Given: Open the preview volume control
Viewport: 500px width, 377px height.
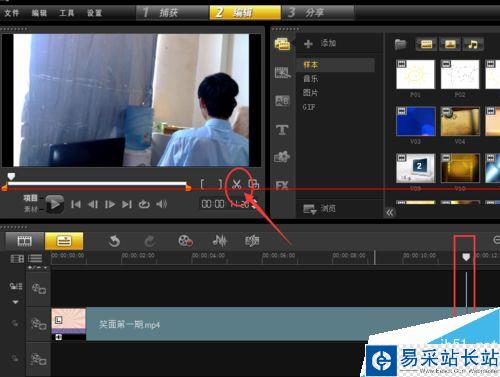Looking at the screenshot, I should point(161,204).
